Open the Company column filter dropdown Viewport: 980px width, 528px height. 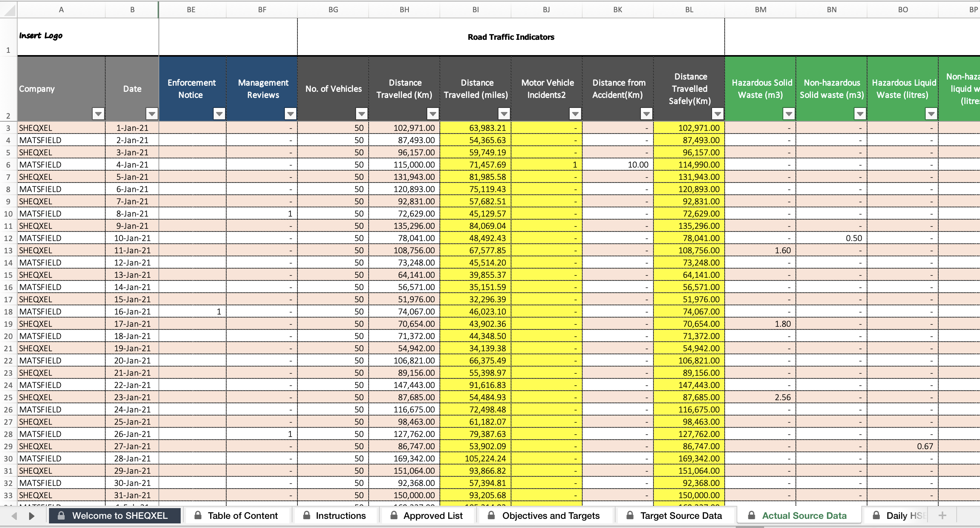98,114
